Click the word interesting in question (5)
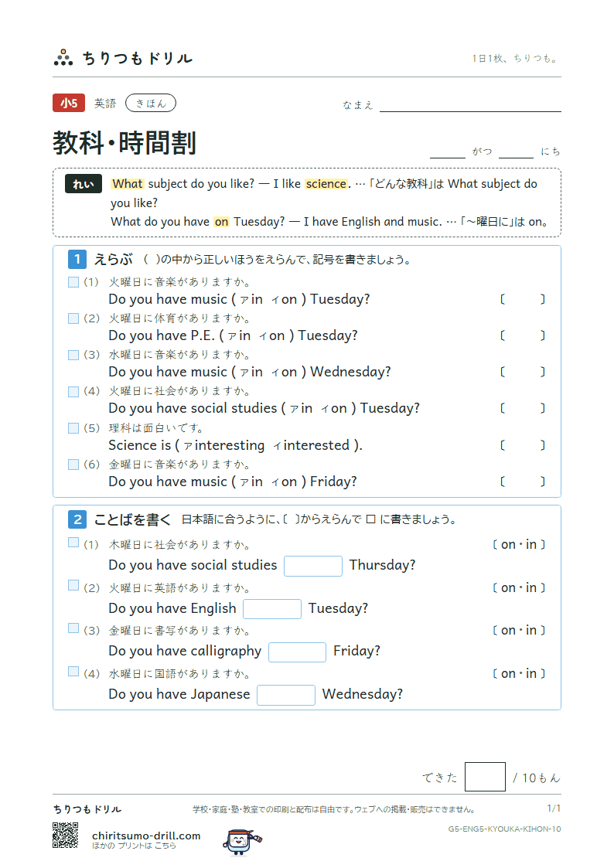Image resolution: width=614 pixels, height=868 pixels. 230,445
